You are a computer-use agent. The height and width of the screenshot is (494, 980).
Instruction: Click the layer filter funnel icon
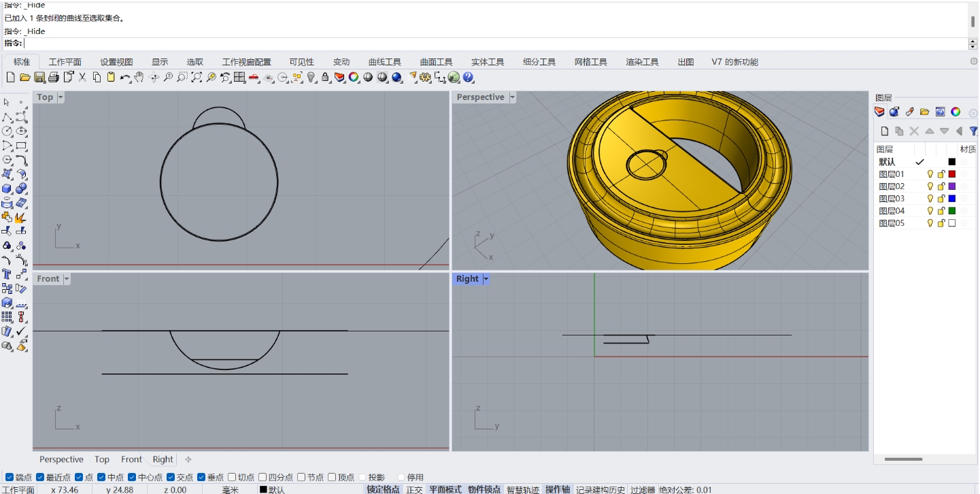[973, 131]
